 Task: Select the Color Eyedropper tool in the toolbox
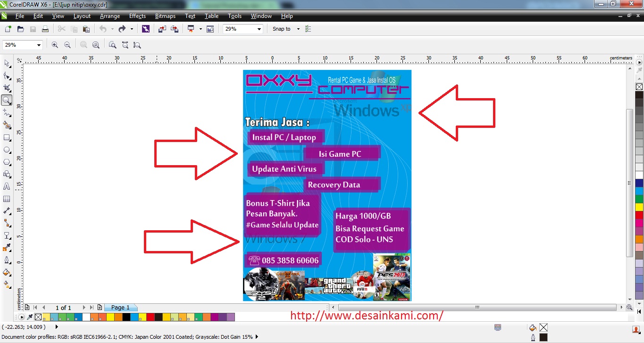[7, 248]
